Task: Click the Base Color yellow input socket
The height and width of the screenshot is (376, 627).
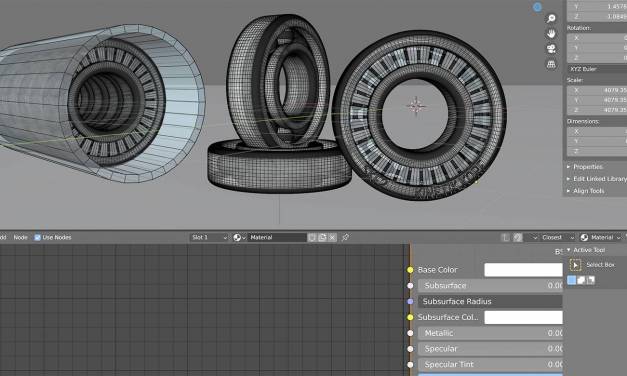Action: pyautogui.click(x=410, y=270)
